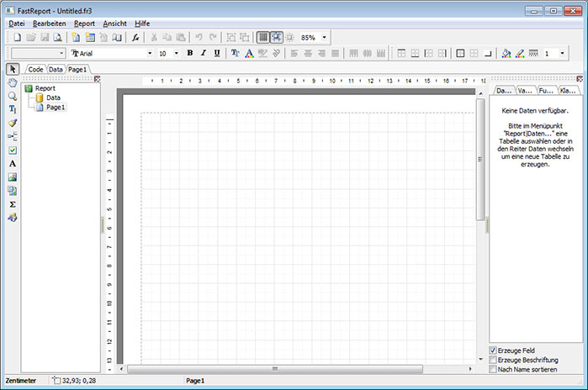
Task: Pick the Copy format brush tool
Action: [13, 123]
